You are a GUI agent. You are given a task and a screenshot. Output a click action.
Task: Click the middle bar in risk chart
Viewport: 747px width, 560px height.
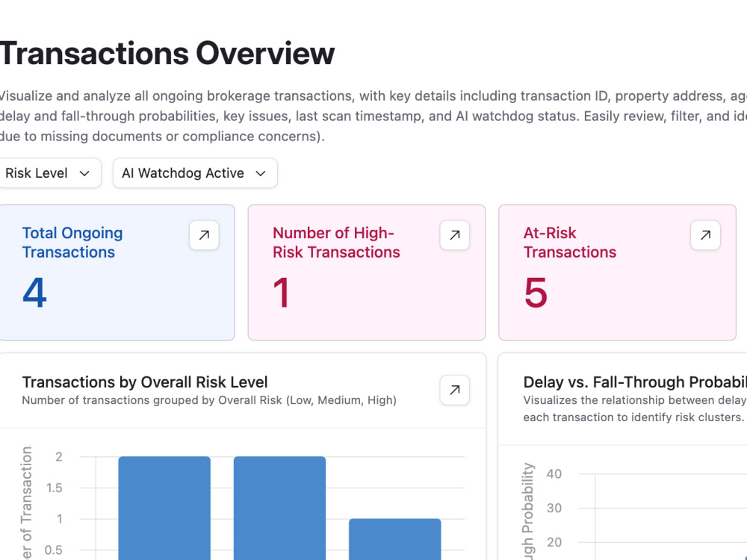(279, 508)
